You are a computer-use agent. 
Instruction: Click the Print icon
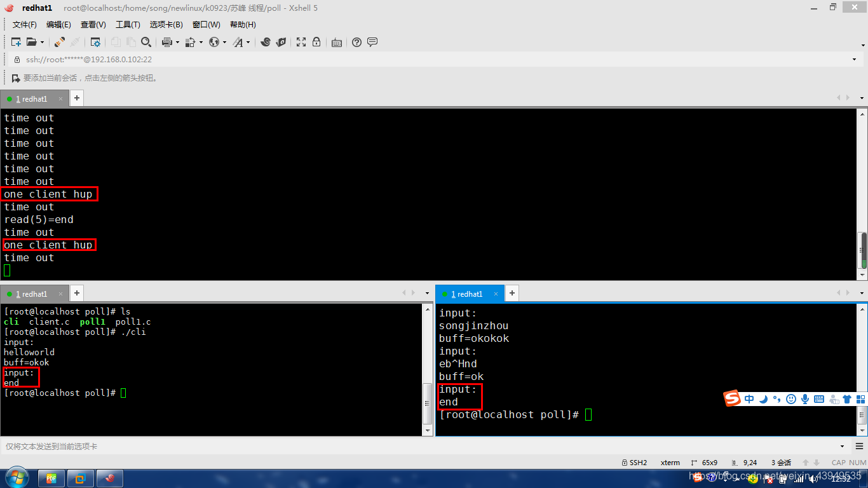[167, 42]
